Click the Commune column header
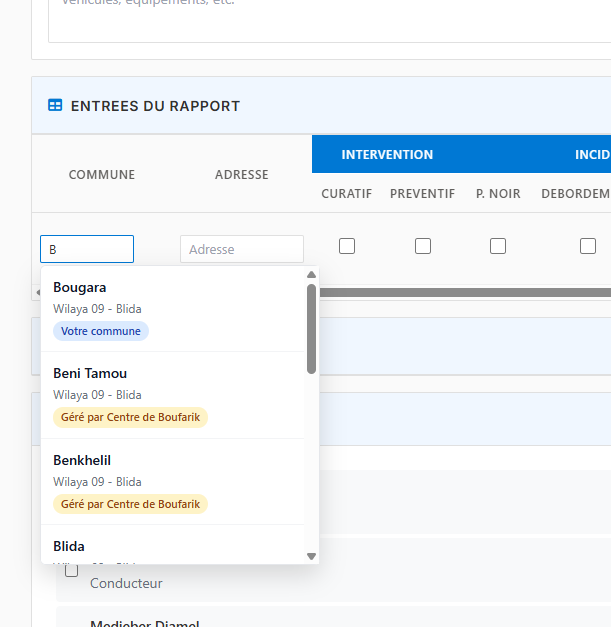The height and width of the screenshot is (627, 611). [102, 175]
